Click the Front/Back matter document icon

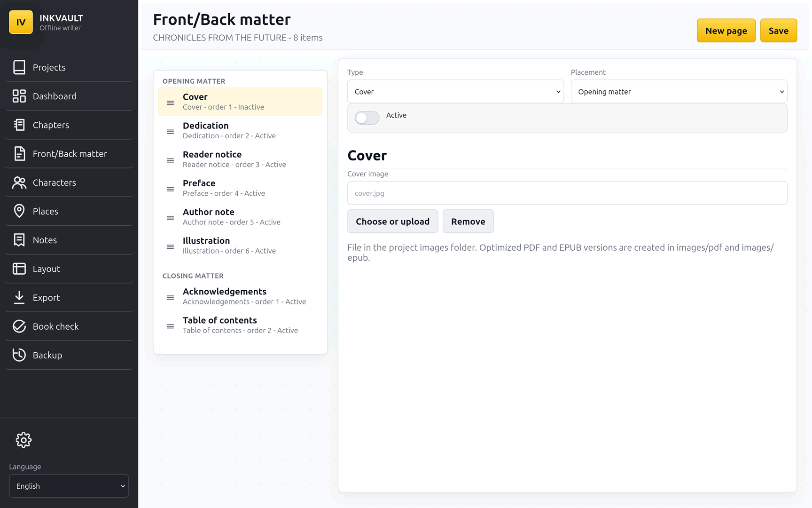tap(19, 153)
